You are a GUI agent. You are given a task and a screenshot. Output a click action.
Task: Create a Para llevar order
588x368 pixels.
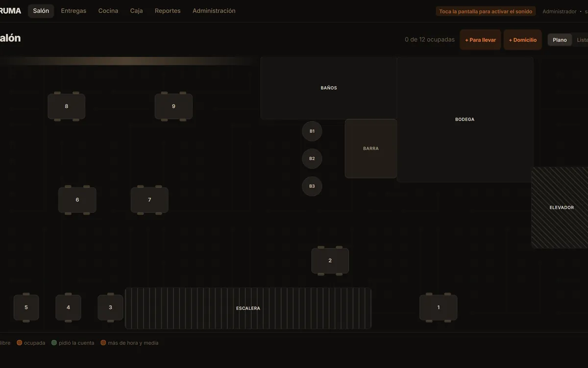480,40
